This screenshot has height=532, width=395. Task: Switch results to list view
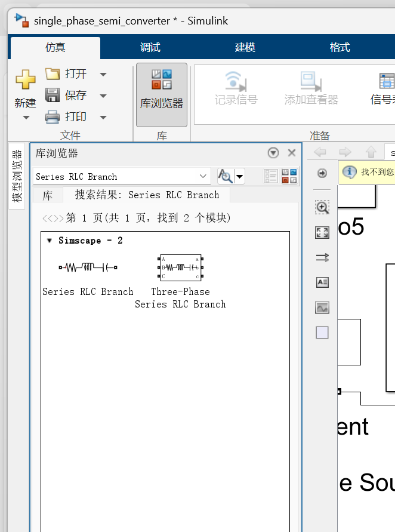[270, 176]
